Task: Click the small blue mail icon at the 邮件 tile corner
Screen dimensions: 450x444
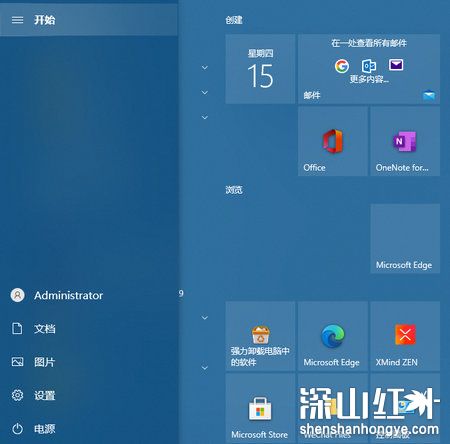Action: pos(429,96)
